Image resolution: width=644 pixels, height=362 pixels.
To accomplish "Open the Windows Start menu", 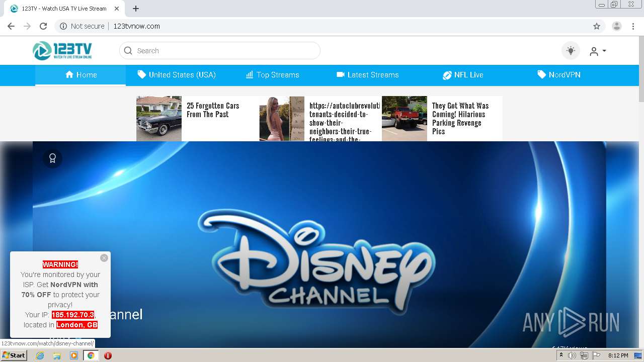I will [x=14, y=355].
